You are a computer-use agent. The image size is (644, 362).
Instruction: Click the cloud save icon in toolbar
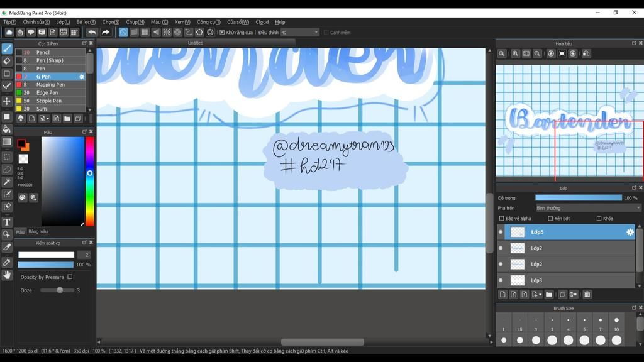(9, 33)
